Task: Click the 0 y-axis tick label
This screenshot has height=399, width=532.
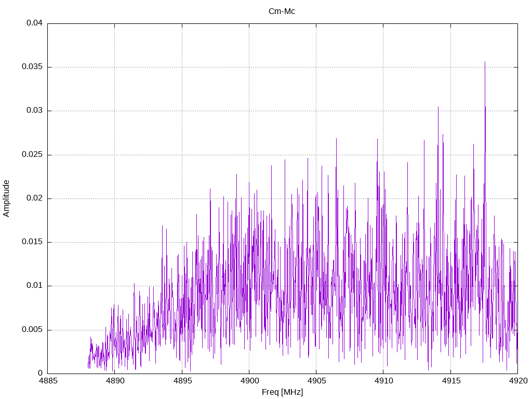Action: [x=41, y=374]
